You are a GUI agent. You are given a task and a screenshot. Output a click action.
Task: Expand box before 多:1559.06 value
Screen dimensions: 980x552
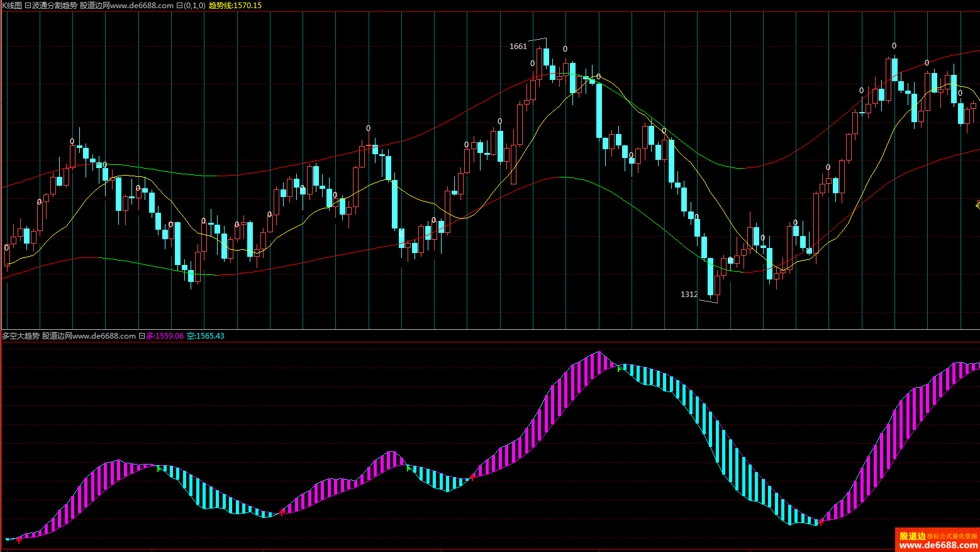tap(142, 336)
